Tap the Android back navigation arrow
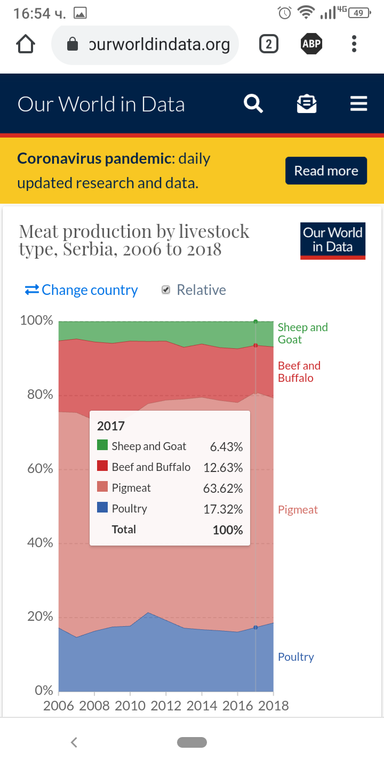 click(x=74, y=743)
